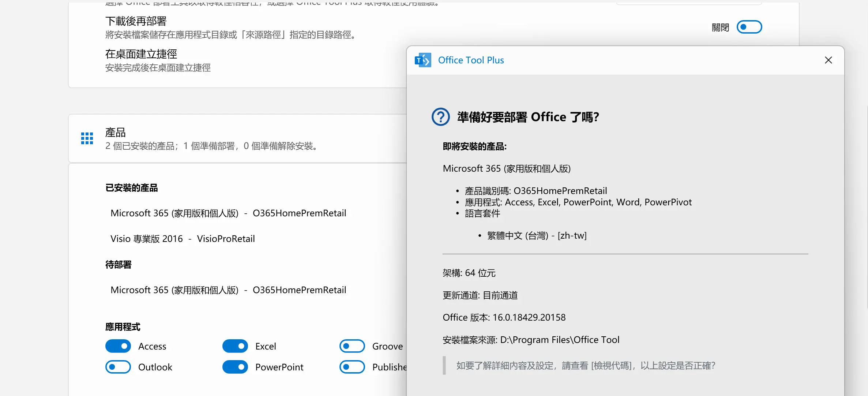Toggle the 下載後再部署 switch

pos(749,27)
